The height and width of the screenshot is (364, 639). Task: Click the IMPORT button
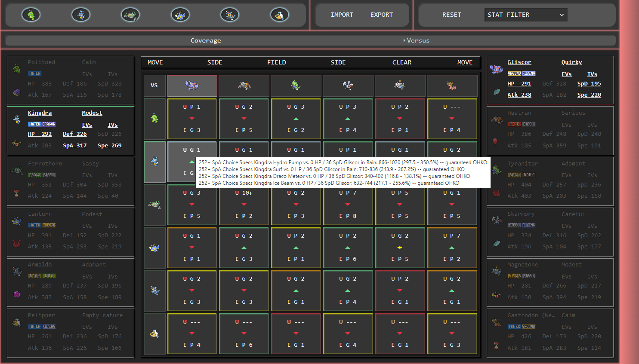(x=342, y=15)
